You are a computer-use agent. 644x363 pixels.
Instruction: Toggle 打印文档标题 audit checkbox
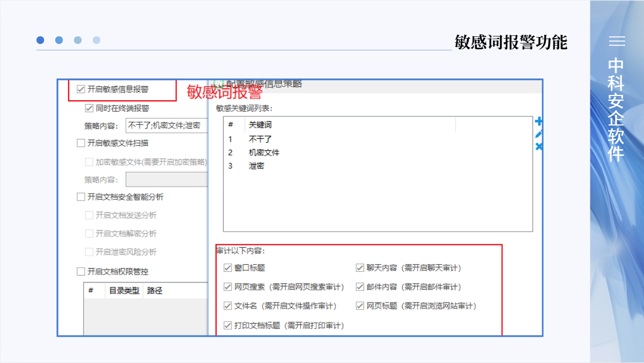[x=227, y=325]
